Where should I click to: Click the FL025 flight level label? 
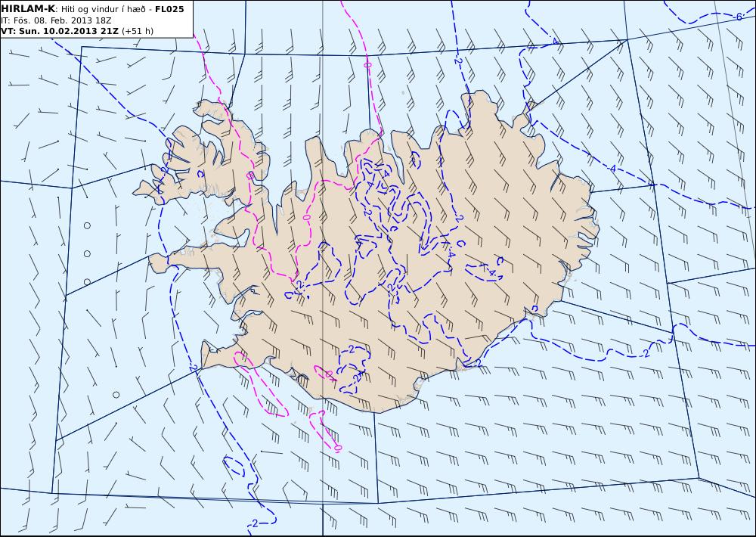click(x=169, y=9)
